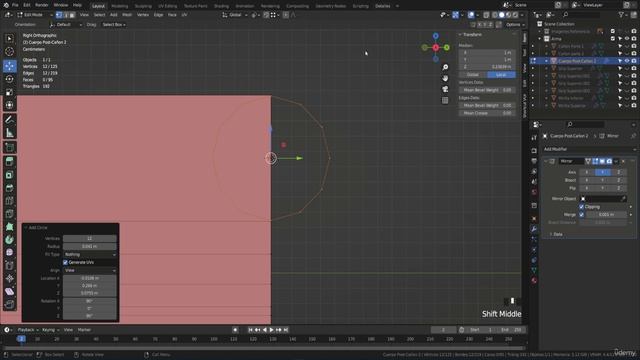Open the Modifiers wrench tab in Properties
Image resolution: width=640 pixels, height=360 pixels.
[534, 229]
